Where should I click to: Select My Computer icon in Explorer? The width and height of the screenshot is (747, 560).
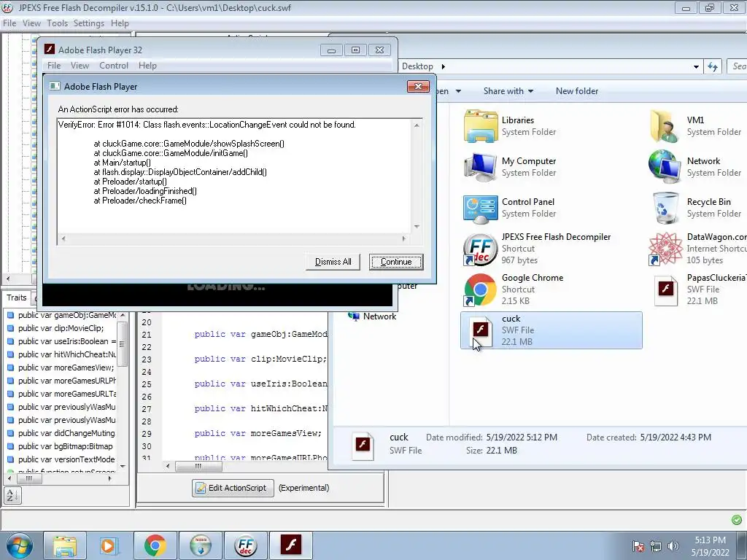click(x=480, y=167)
